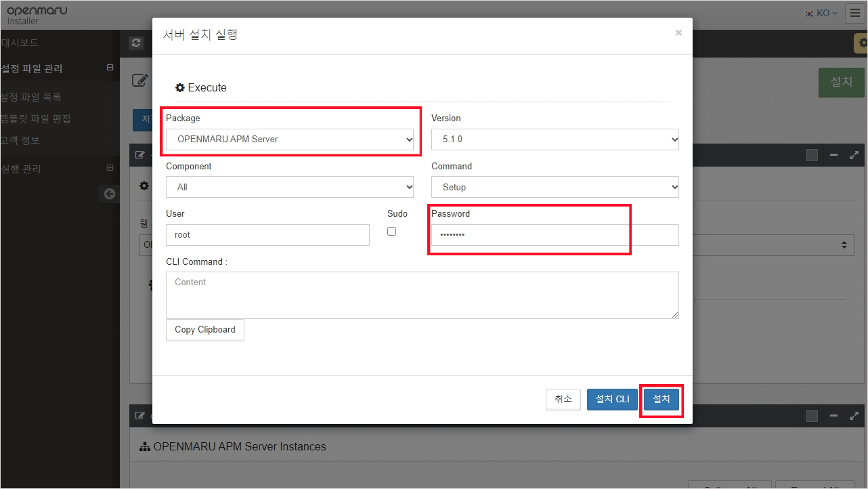This screenshot has height=489, width=868.
Task: Open 대시보드 in the sidebar
Action: (x=20, y=43)
